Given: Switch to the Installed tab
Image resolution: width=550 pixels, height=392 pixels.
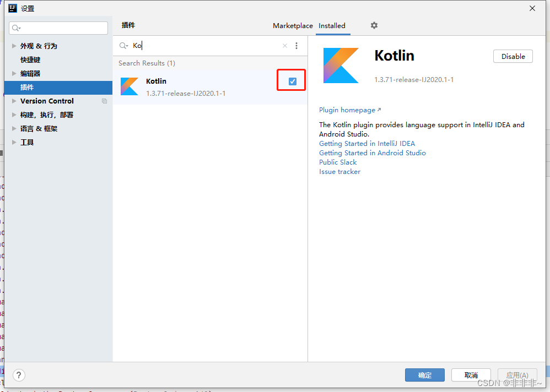Looking at the screenshot, I should pyautogui.click(x=332, y=25).
